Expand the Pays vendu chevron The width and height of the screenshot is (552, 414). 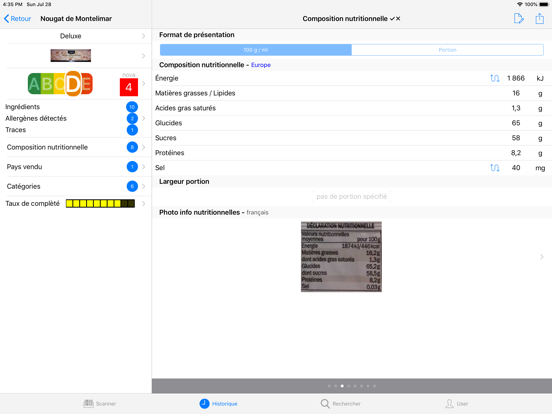pyautogui.click(x=143, y=167)
